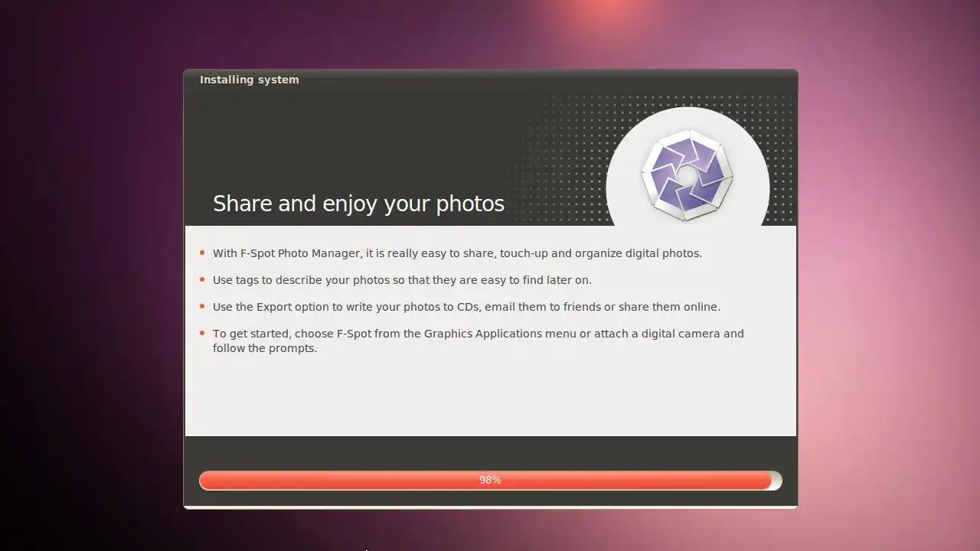Click the F-Spot aperture logo icon
980x551 pixels.
click(687, 175)
